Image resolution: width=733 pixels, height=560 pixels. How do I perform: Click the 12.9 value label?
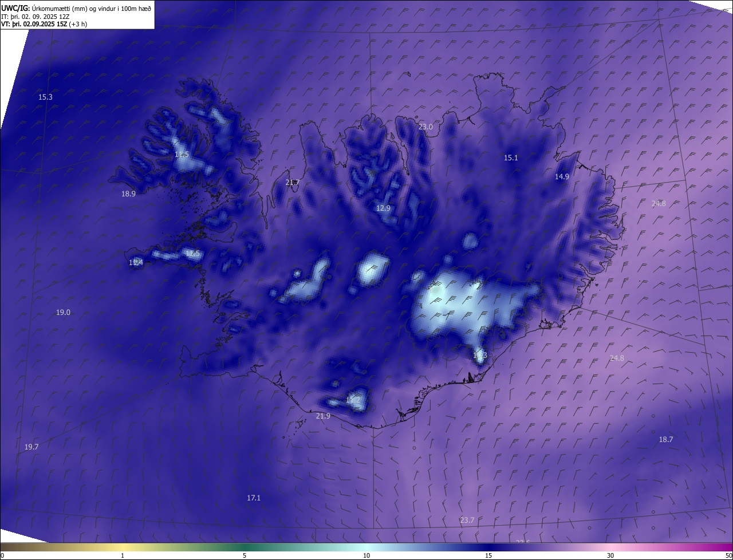point(383,208)
